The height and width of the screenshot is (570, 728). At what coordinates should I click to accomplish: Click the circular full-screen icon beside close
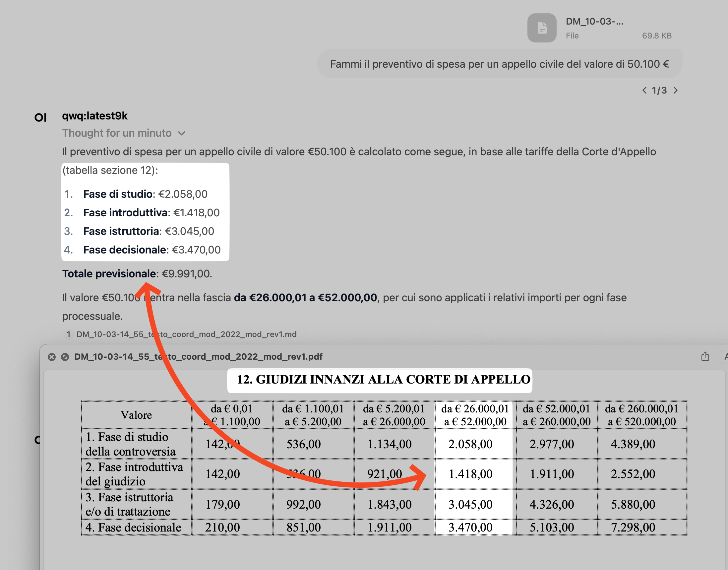point(65,357)
